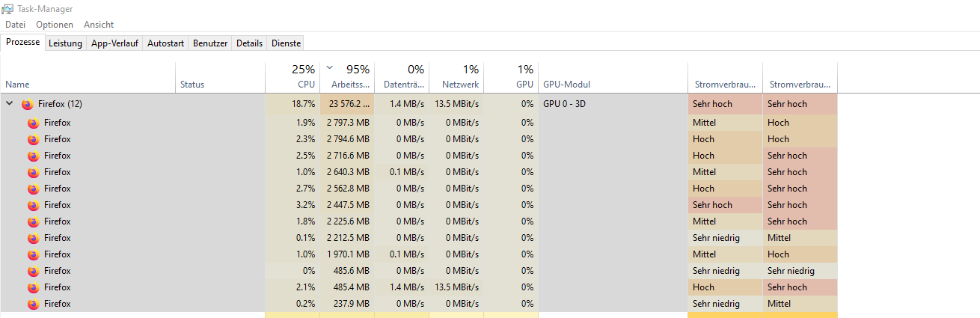The height and width of the screenshot is (318, 980).
Task: Click Firefox icon of 1 970.1 MB process
Action: tap(33, 254)
